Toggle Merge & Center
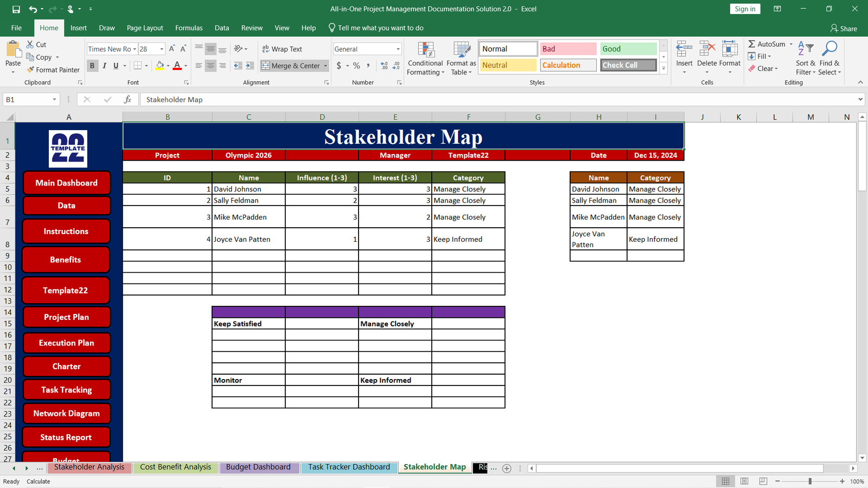 pyautogui.click(x=291, y=66)
